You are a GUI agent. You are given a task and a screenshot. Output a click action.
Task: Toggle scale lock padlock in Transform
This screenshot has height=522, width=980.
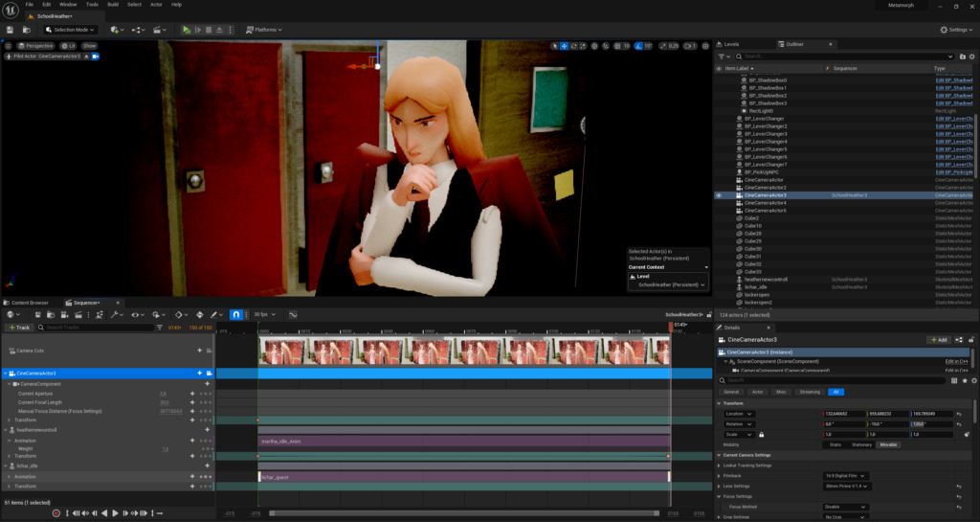761,435
